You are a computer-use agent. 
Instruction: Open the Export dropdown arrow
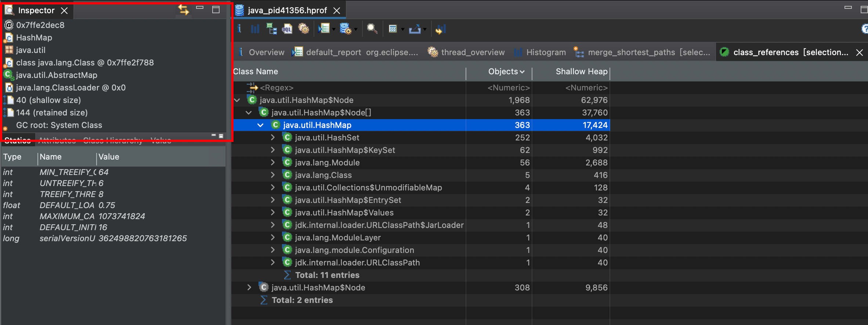(425, 29)
